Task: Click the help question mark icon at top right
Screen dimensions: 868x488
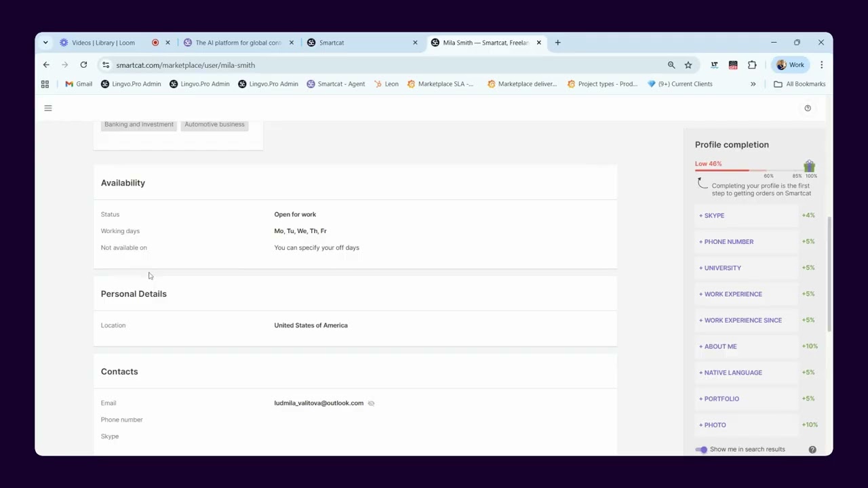Action: (808, 108)
